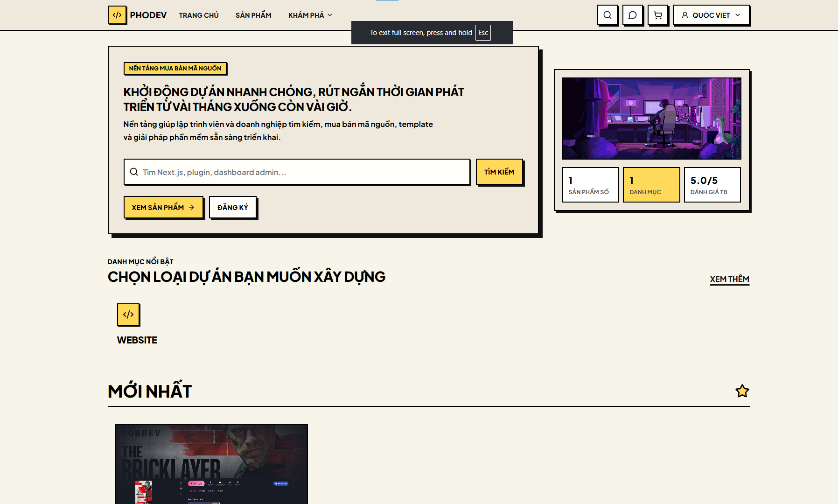
Task: Expand the QUỐC VIỆT account dropdown
Action: (711, 15)
